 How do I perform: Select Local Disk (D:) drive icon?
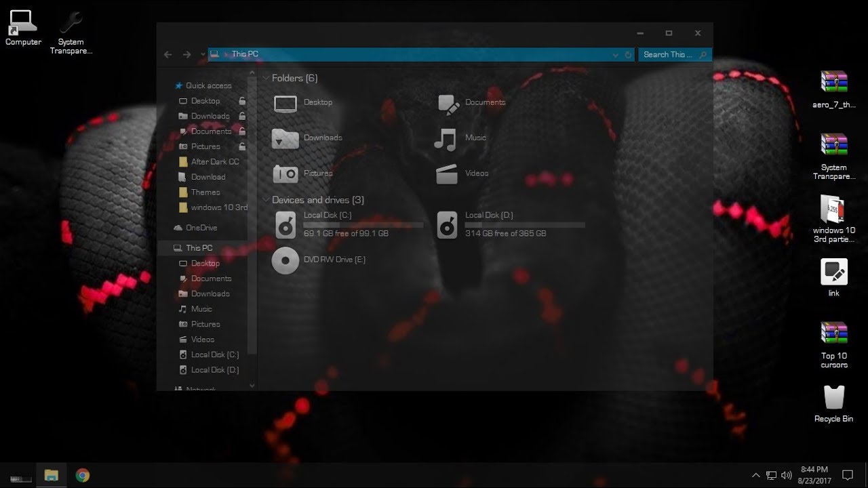(x=447, y=224)
